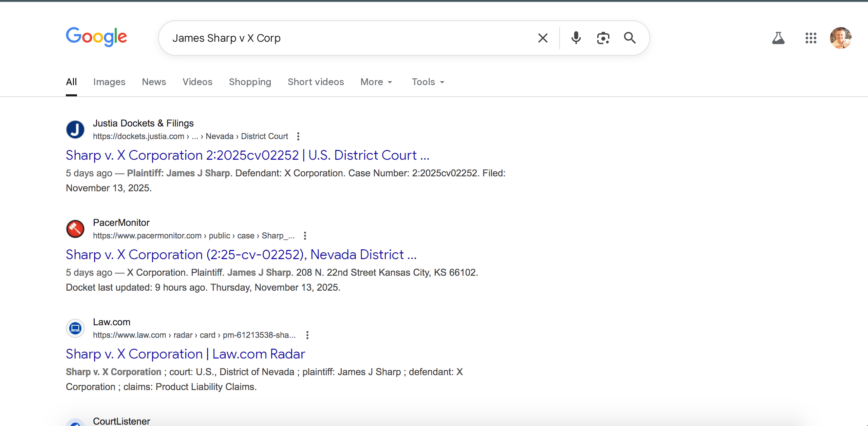This screenshot has width=868, height=426.
Task: Open the Google account profile picture
Action: 841,38
